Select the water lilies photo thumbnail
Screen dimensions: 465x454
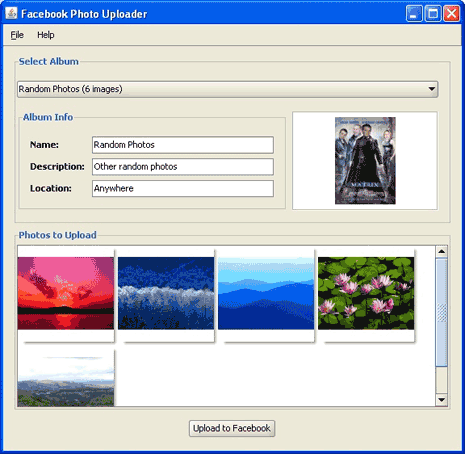coord(366,293)
